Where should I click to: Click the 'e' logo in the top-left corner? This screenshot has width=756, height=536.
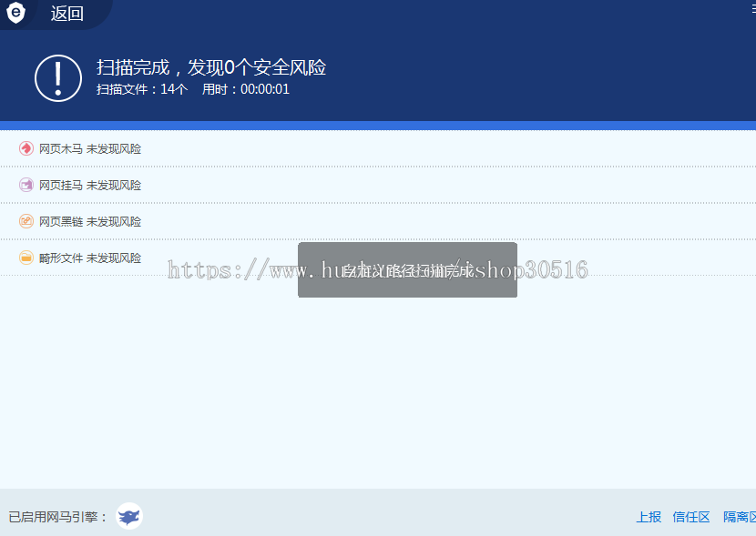coord(15,14)
